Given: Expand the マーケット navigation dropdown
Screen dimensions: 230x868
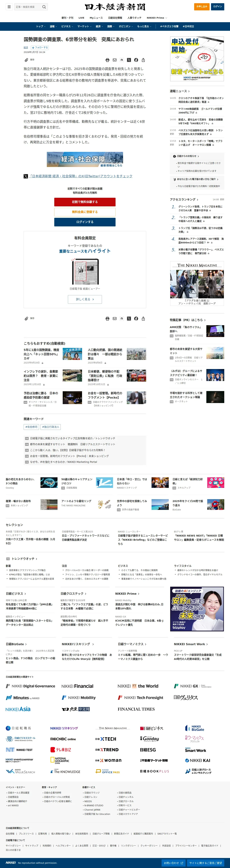Looking at the screenshot, I should point(84,26).
